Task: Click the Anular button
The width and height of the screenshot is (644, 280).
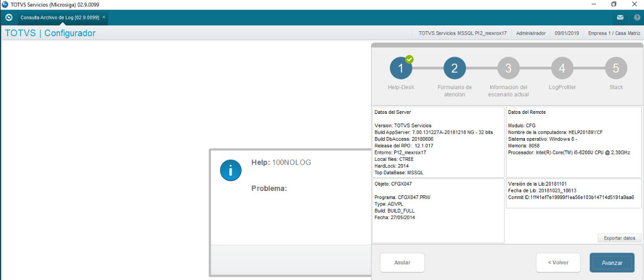Action: tap(402, 263)
